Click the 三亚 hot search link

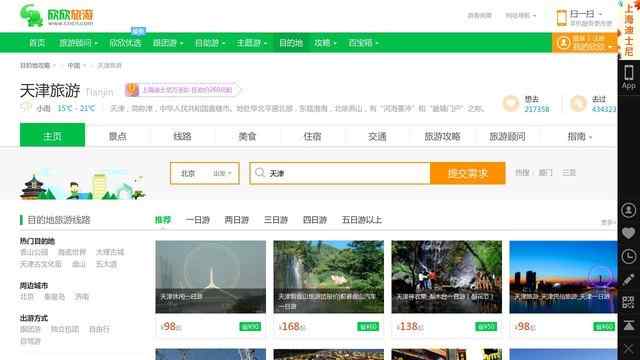click(569, 173)
